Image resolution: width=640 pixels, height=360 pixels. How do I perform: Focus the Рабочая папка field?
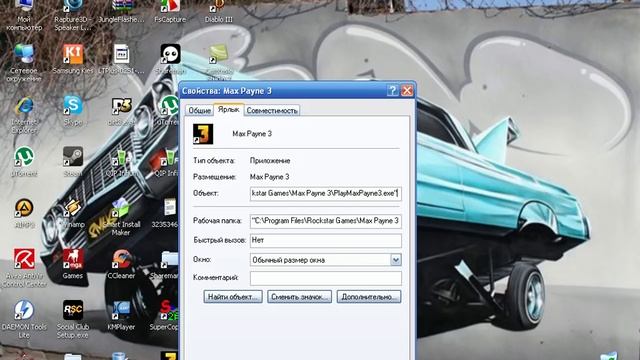click(x=325, y=221)
